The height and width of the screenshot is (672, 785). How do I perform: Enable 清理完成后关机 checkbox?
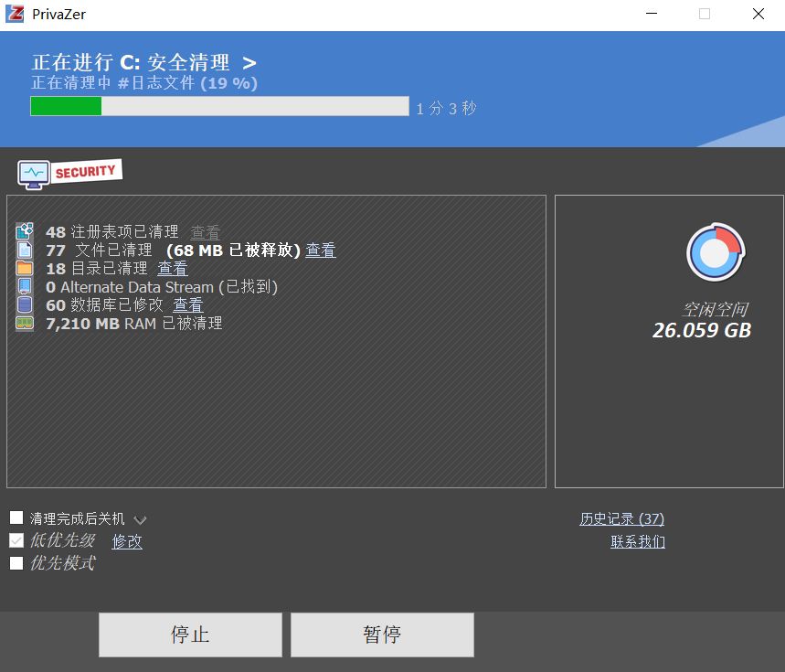tap(16, 517)
